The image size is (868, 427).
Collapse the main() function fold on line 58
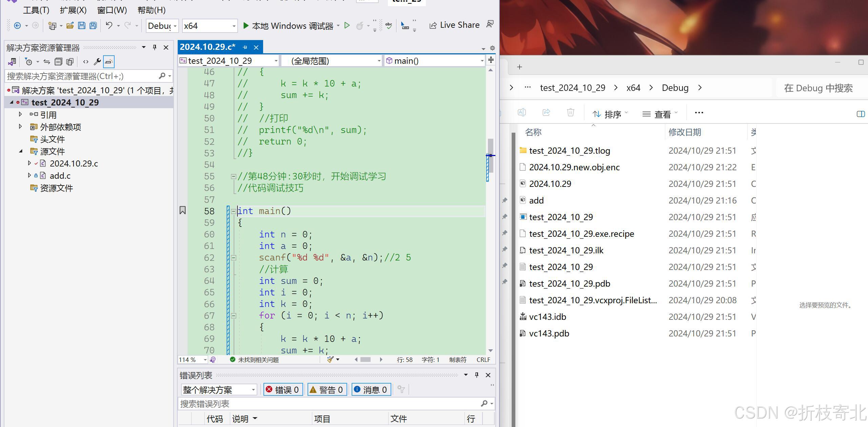click(233, 211)
